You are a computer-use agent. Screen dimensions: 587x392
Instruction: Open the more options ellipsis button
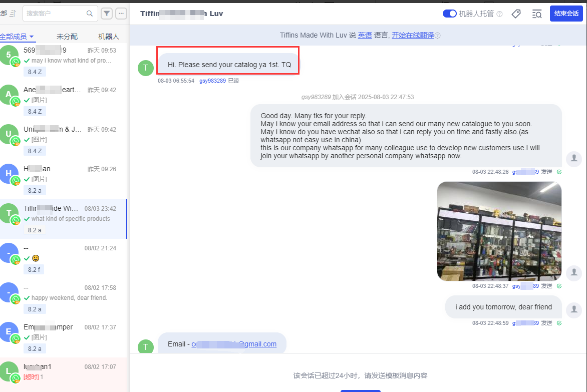point(121,14)
